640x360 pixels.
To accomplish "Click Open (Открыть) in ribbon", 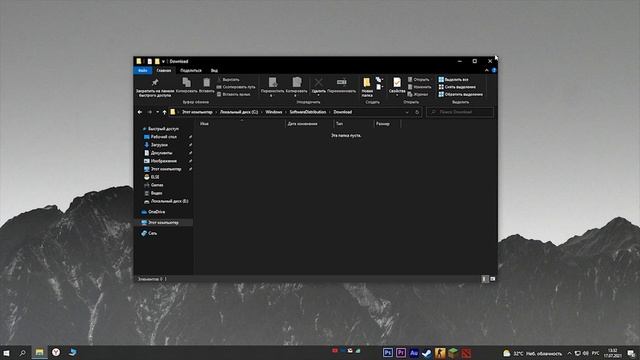I will click(419, 80).
